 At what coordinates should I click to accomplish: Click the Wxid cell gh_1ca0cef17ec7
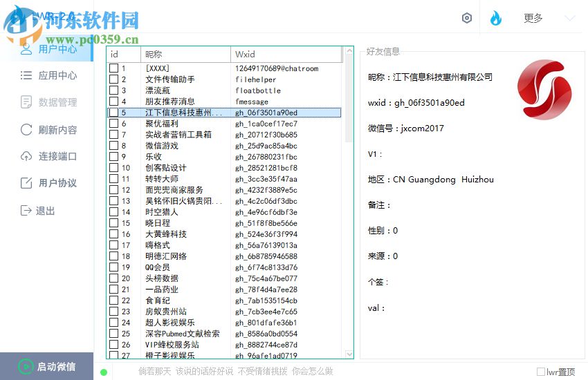(x=266, y=124)
